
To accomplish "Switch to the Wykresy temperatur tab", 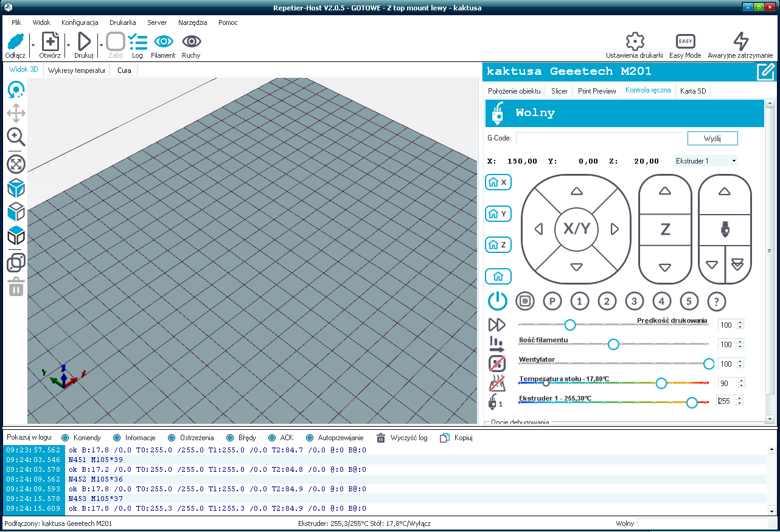I will 77,71.
